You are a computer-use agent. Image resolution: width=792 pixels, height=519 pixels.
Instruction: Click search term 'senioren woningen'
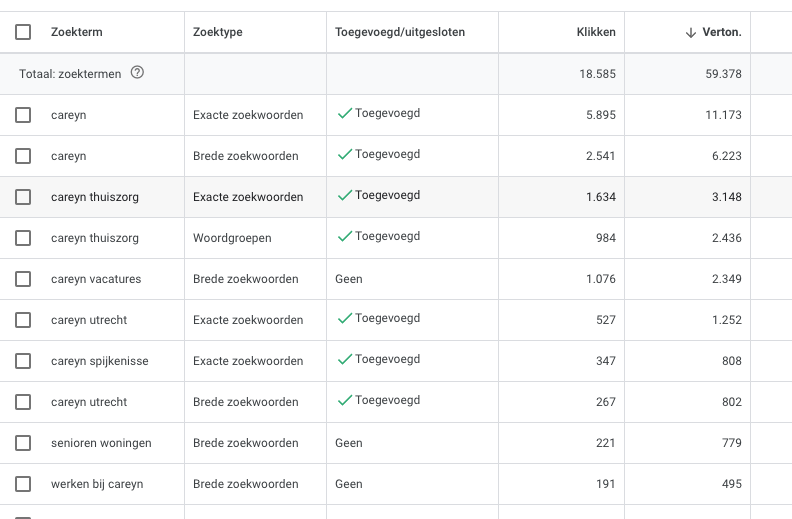(101, 443)
